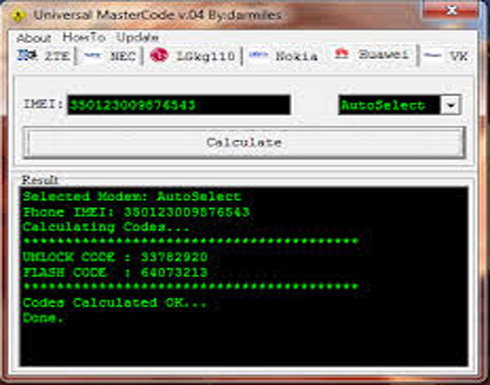This screenshot has width=490, height=385.
Task: Click the 'Done.' result line
Action: (x=43, y=318)
